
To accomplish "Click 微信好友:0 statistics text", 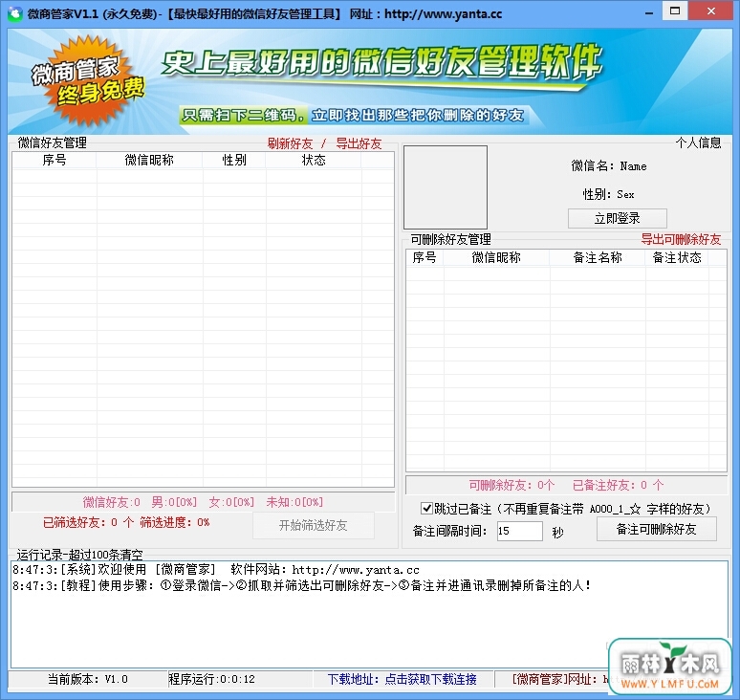I will pos(111,502).
